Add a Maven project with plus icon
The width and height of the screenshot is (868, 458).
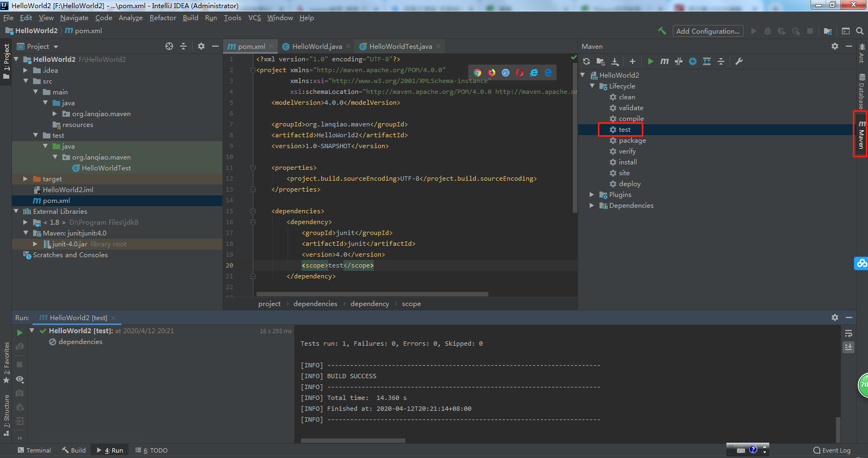click(633, 61)
